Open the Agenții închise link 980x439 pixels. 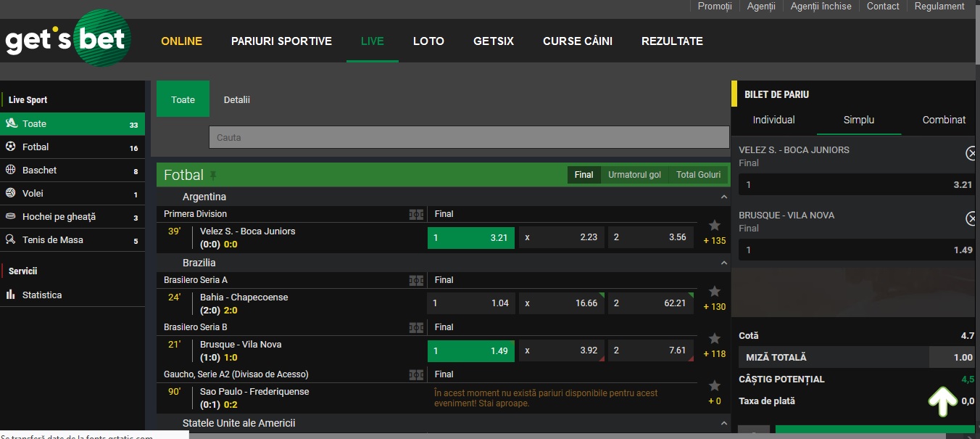click(821, 6)
